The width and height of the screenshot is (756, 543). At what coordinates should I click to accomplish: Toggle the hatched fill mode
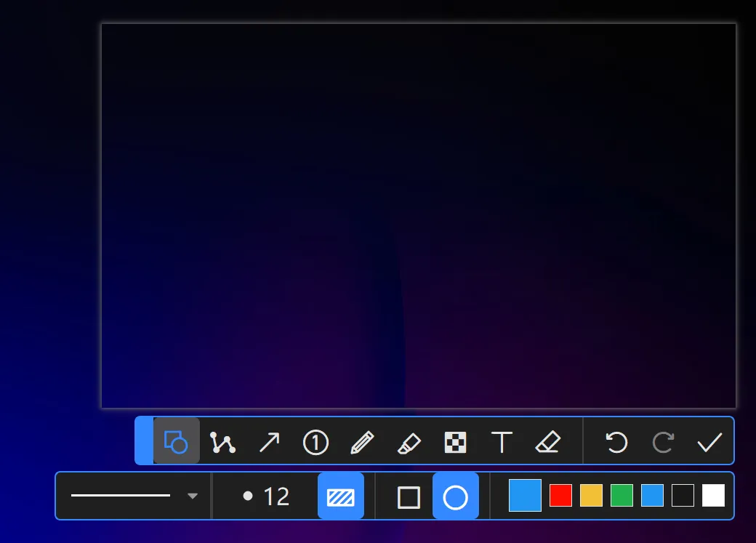pos(340,496)
